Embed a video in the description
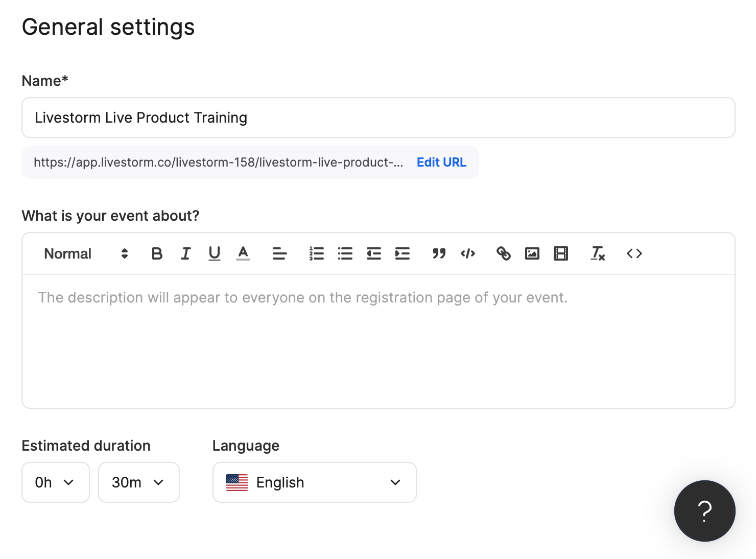Image resolution: width=756 pixels, height=559 pixels. click(561, 253)
